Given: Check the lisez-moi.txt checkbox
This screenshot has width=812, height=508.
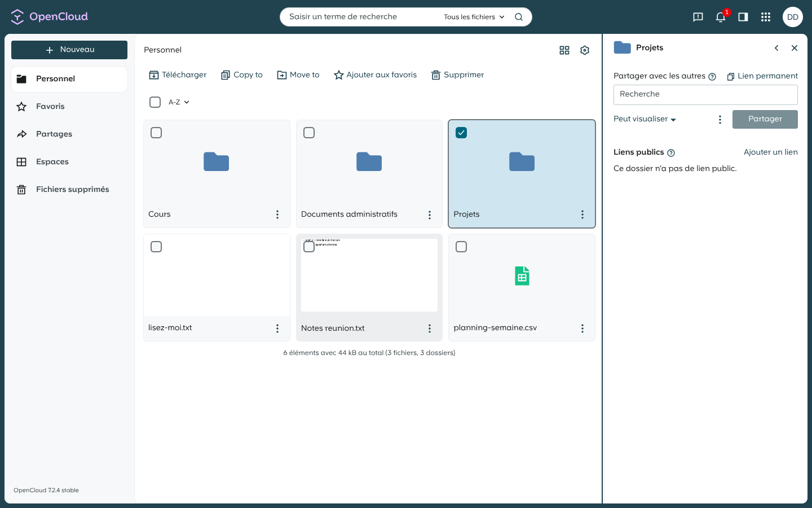Looking at the screenshot, I should point(156,247).
